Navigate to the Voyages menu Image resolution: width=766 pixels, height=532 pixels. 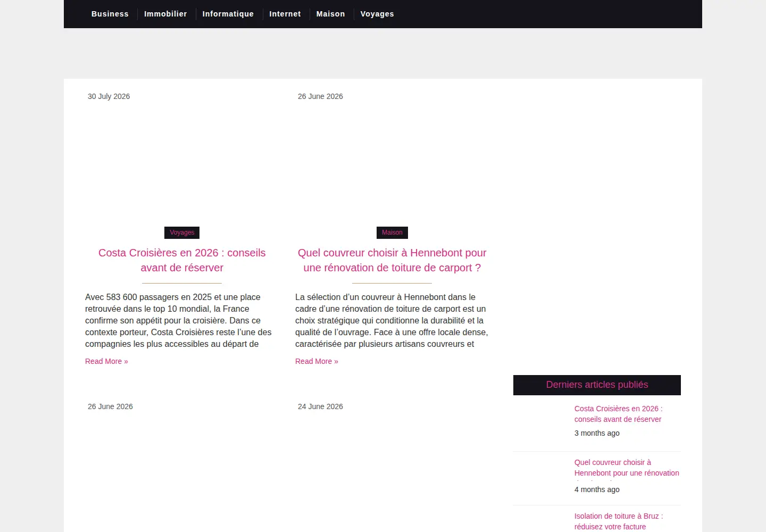(x=377, y=14)
